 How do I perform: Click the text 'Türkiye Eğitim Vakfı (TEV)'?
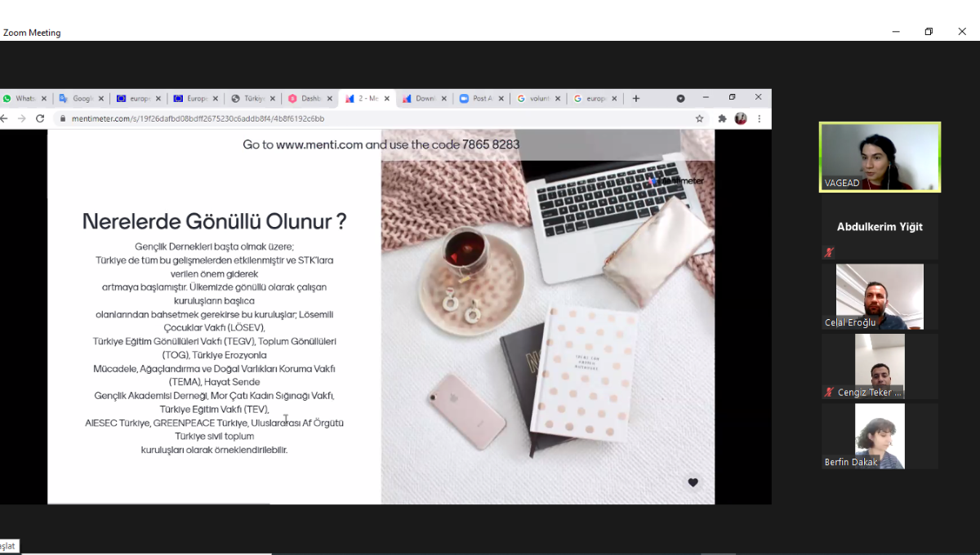[x=215, y=409]
